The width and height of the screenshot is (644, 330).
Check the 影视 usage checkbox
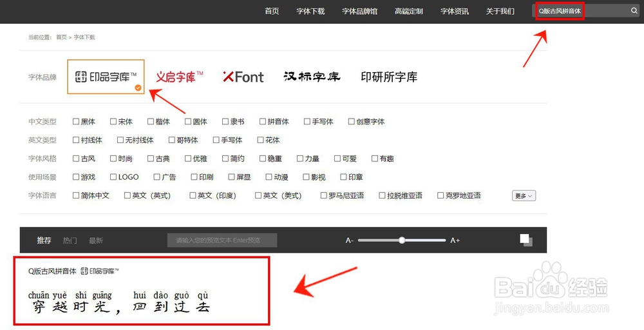(307, 177)
